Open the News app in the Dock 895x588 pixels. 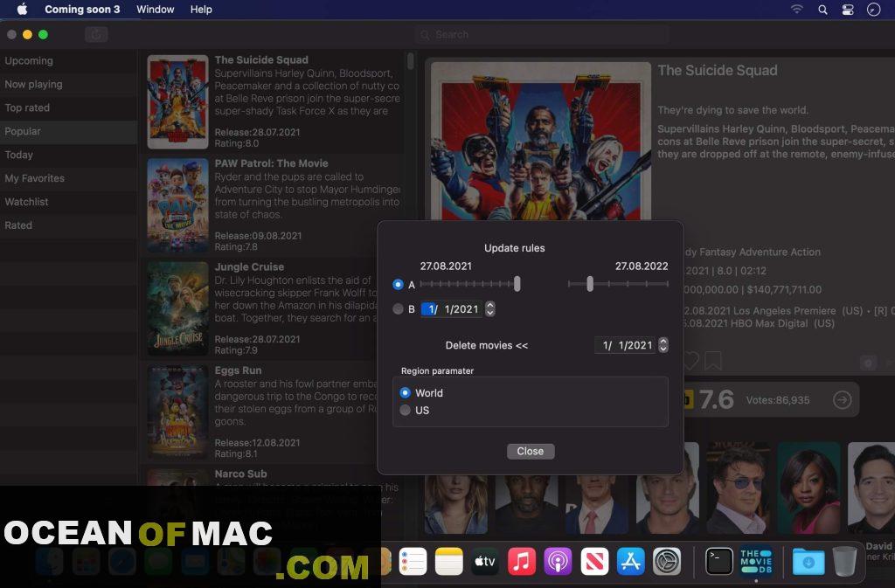594,562
